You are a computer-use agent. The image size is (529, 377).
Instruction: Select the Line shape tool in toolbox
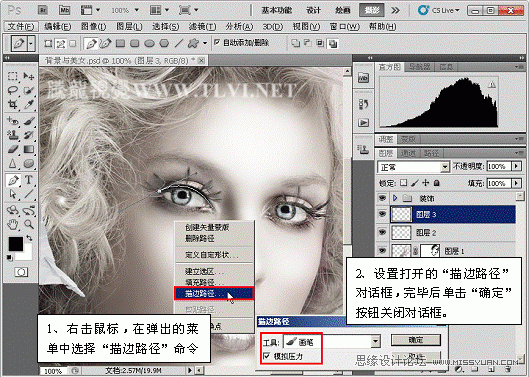[29, 194]
